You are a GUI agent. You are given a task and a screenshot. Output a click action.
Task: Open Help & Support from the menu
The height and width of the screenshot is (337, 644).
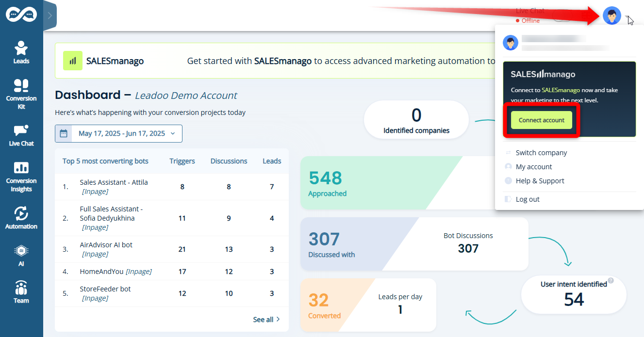point(540,181)
